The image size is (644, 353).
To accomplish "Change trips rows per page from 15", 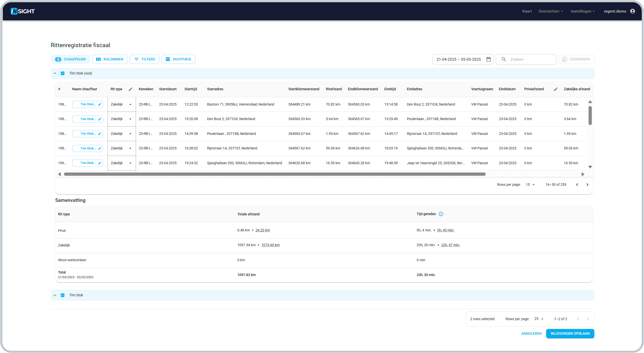I will [530, 185].
